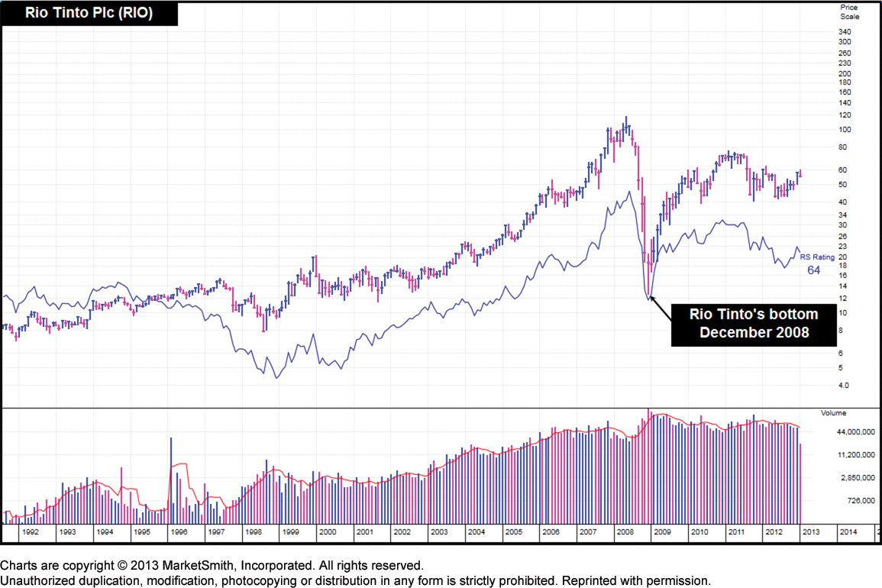Click the 2004 year label on time axis

point(476,532)
